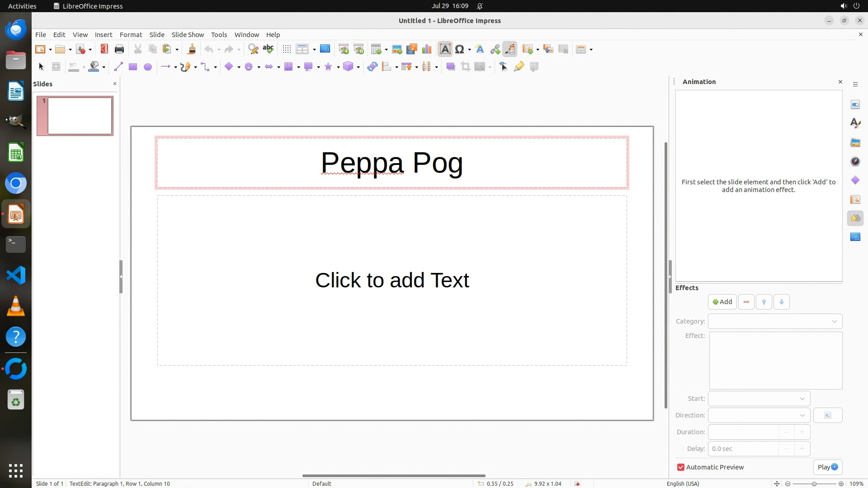Click the Spelling check icon
The height and width of the screenshot is (488, 868).
(x=268, y=49)
